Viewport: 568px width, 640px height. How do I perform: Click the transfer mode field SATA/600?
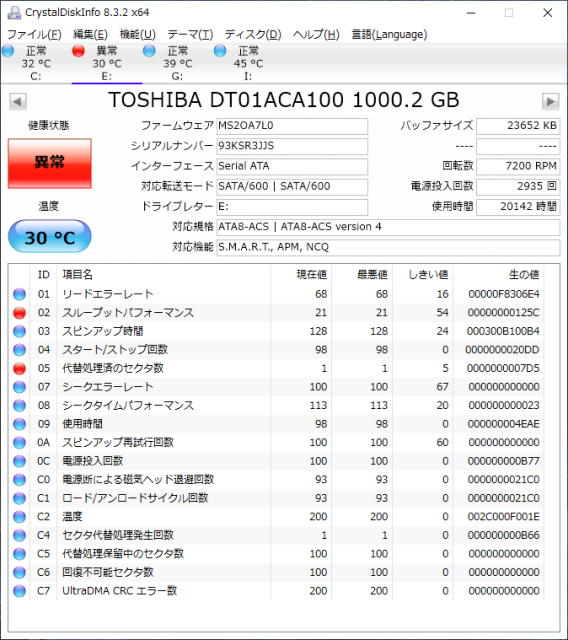coord(292,187)
